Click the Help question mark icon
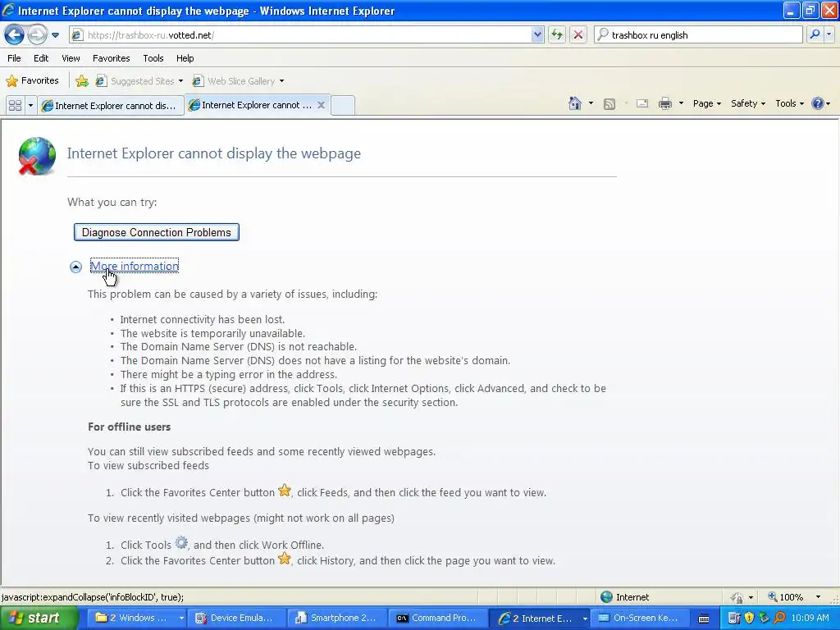This screenshot has height=630, width=840. click(818, 103)
